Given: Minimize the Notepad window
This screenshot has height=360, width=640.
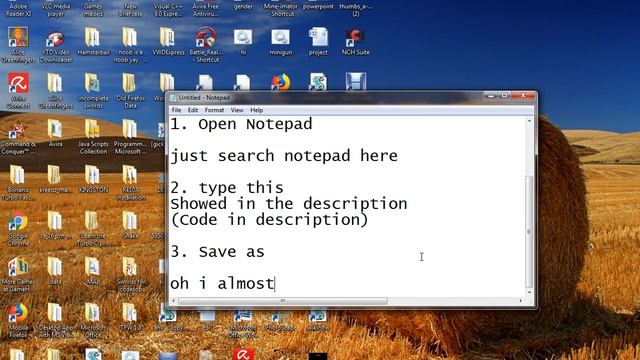Looking at the screenshot, I should [x=491, y=96].
